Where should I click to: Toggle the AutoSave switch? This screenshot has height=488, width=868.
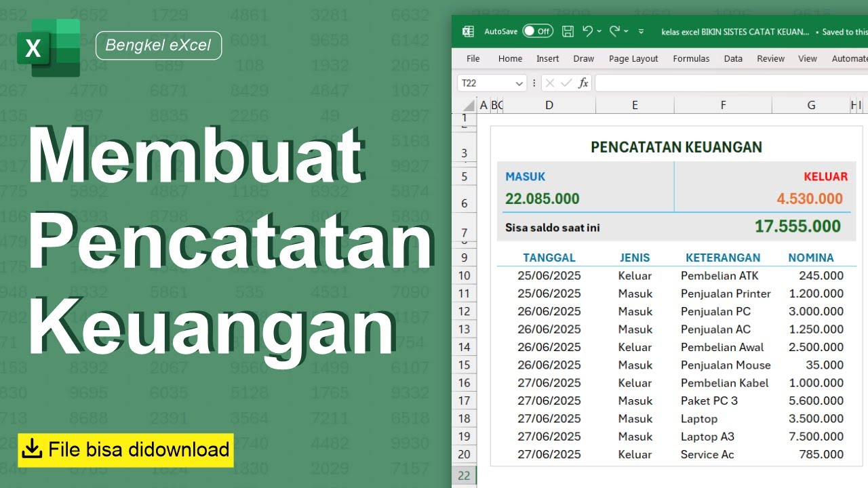click(x=538, y=31)
